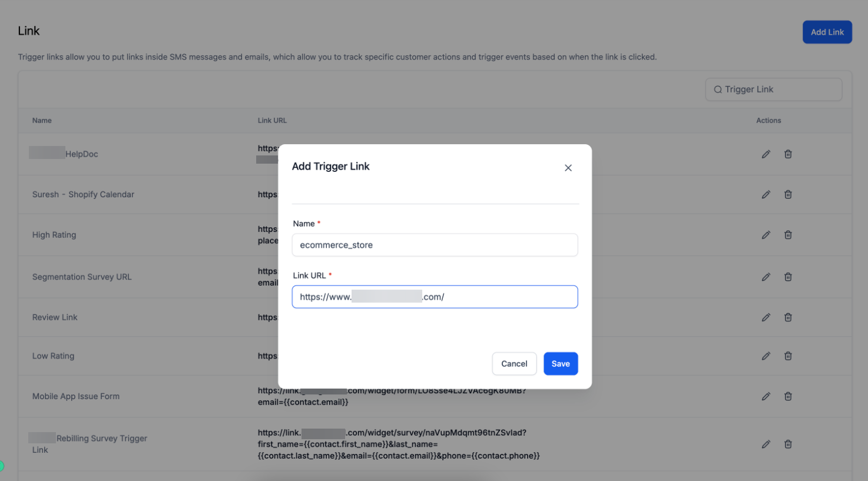Screen dimensions: 868x481
Task: Click the Add Link button
Action: click(x=827, y=32)
